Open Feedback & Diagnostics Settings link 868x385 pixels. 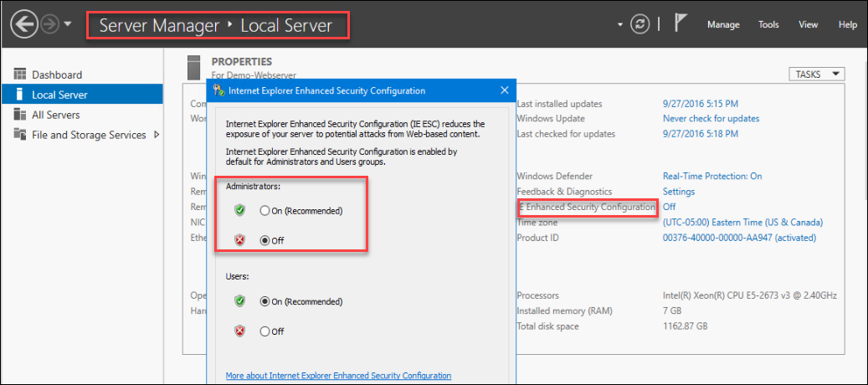679,192
